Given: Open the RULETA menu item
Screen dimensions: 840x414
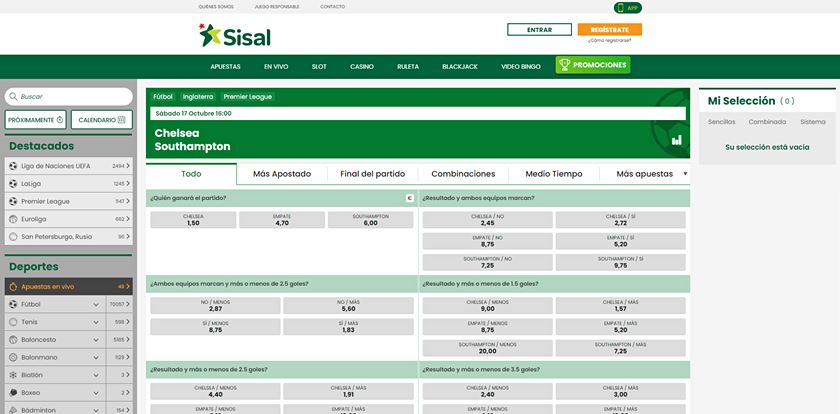Looking at the screenshot, I should (x=408, y=67).
